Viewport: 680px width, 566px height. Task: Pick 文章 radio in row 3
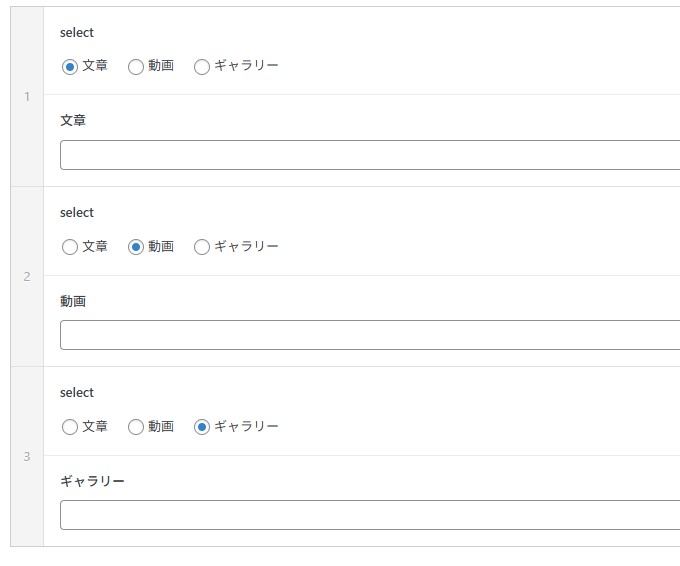tap(70, 427)
